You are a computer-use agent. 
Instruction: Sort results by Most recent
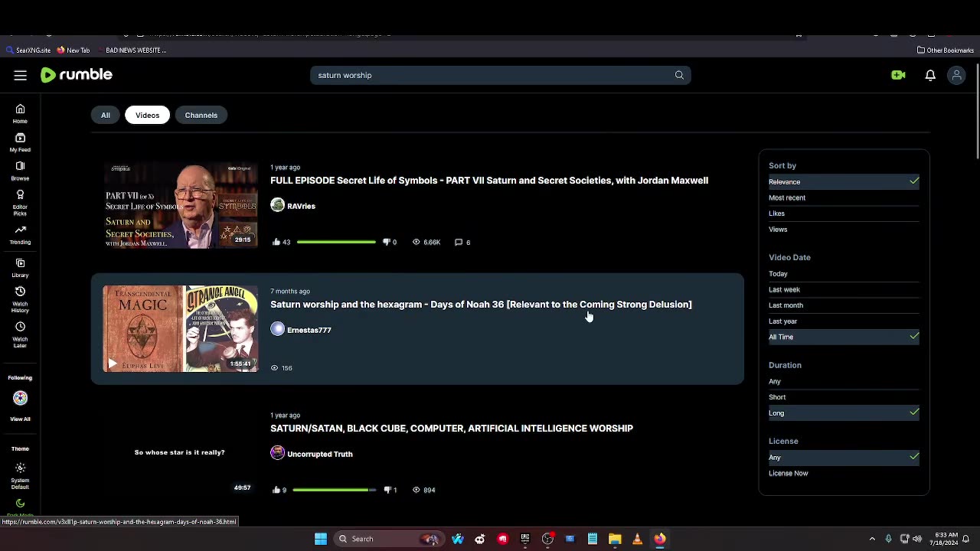(844, 197)
